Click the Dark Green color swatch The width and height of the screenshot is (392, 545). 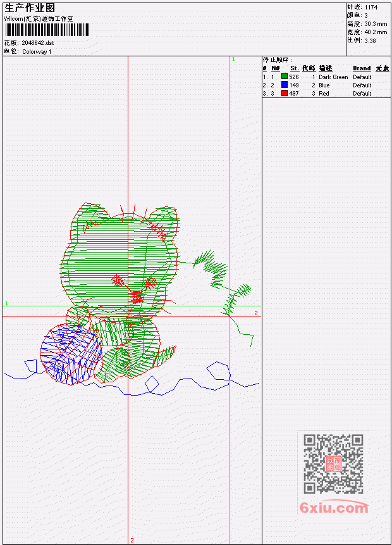[285, 77]
